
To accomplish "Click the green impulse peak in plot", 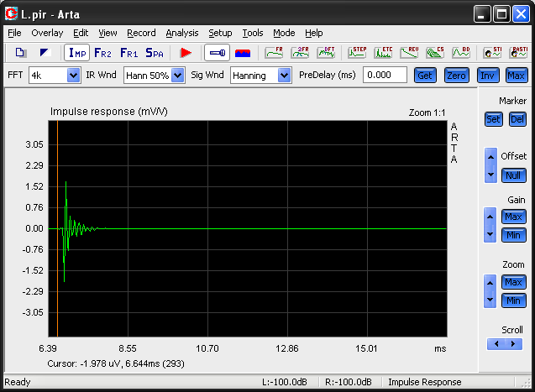I will (66, 183).
